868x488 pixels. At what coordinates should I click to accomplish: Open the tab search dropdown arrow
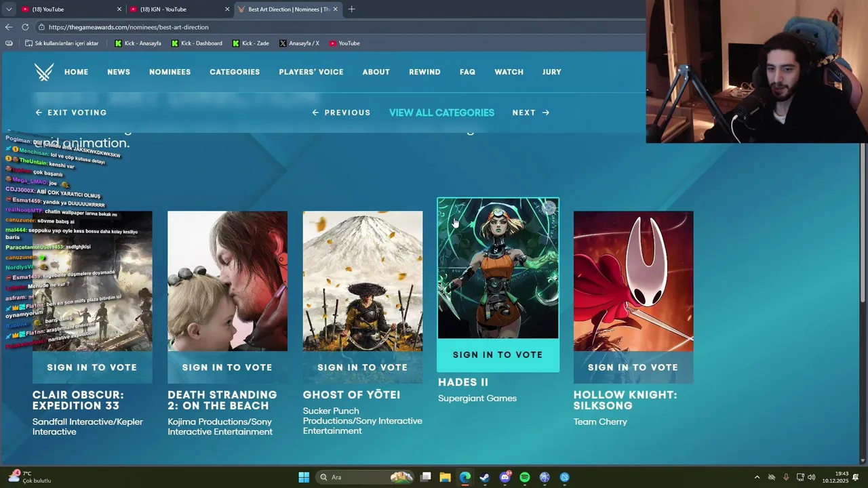(x=9, y=9)
